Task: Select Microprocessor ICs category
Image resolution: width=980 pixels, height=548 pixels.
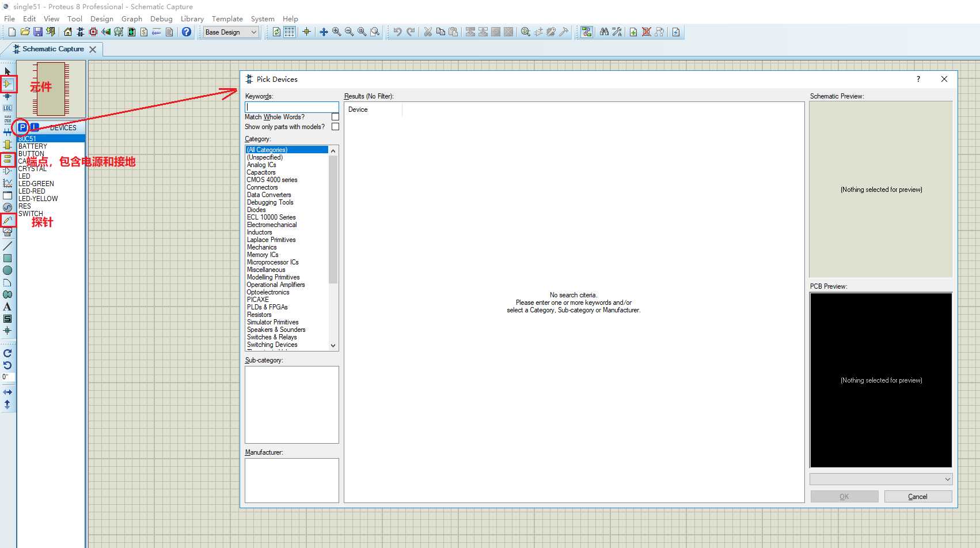Action: click(273, 262)
